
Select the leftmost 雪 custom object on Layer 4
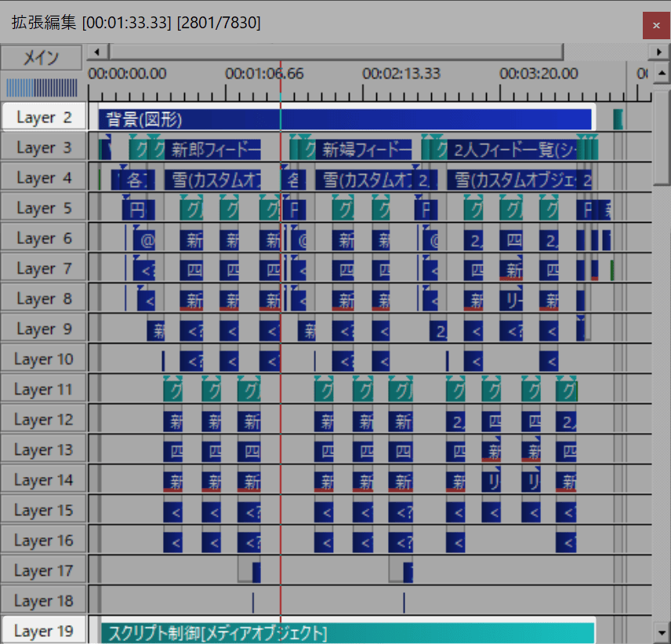click(212, 180)
